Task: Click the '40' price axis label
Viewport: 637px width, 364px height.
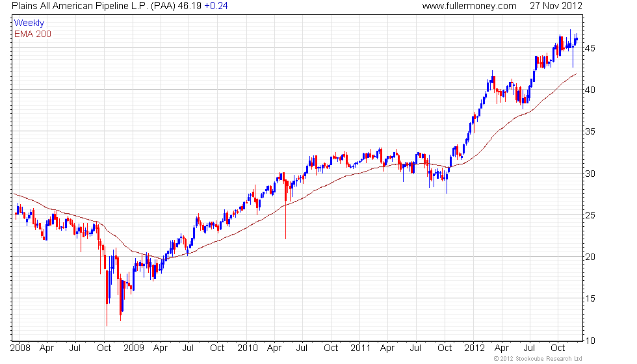Action: [590, 90]
